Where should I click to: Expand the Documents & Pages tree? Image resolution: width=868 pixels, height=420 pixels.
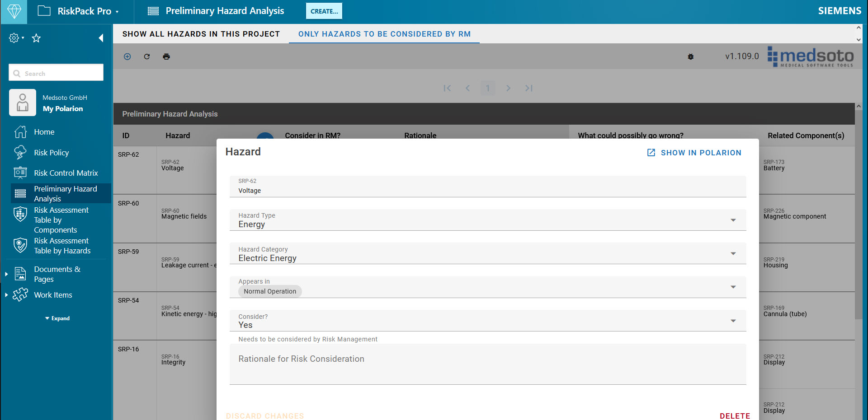(x=6, y=274)
